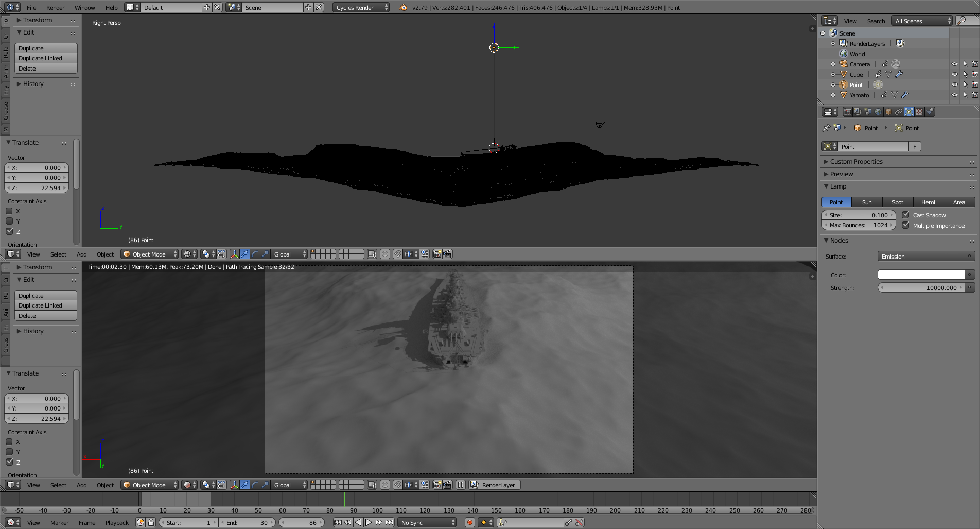Toggle proportional editing icon in top viewport header

point(384,254)
